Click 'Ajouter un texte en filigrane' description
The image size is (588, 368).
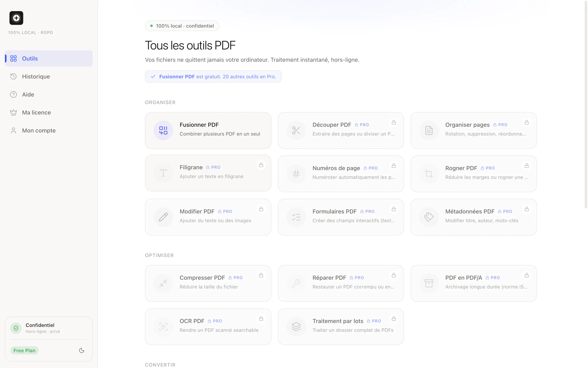[211, 176]
